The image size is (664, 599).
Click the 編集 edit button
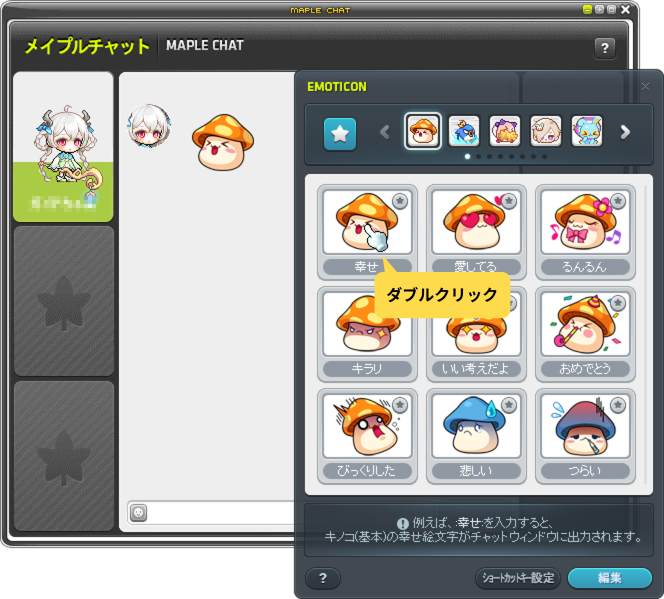click(x=610, y=578)
